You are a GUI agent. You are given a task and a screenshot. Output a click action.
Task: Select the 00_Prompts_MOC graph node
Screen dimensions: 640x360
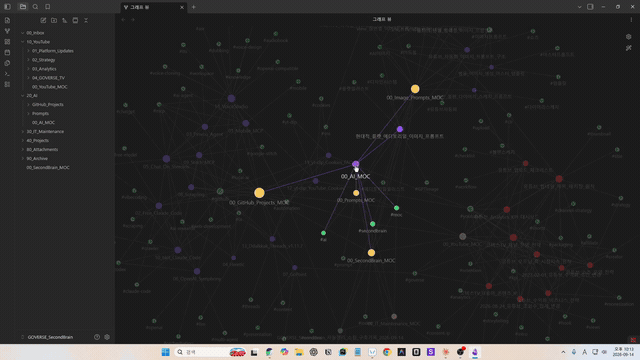356,193
